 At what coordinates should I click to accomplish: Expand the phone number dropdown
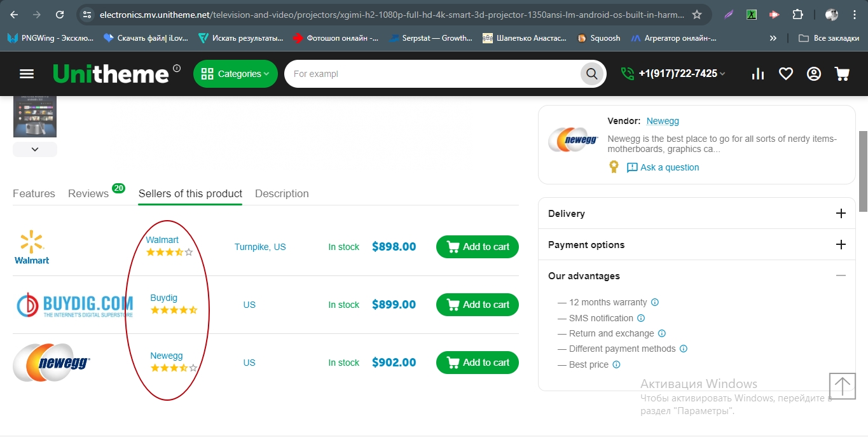tap(722, 74)
